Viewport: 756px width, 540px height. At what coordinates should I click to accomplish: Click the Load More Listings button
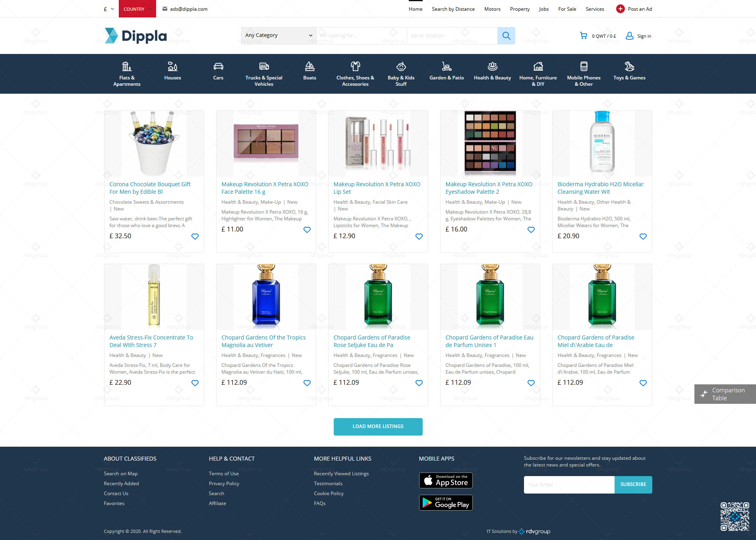coord(378,426)
